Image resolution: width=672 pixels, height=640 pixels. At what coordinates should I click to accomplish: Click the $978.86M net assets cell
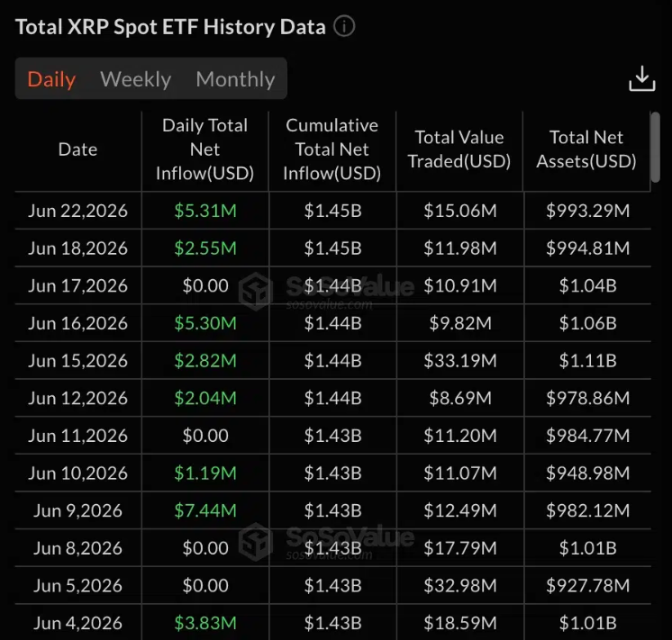(x=587, y=399)
